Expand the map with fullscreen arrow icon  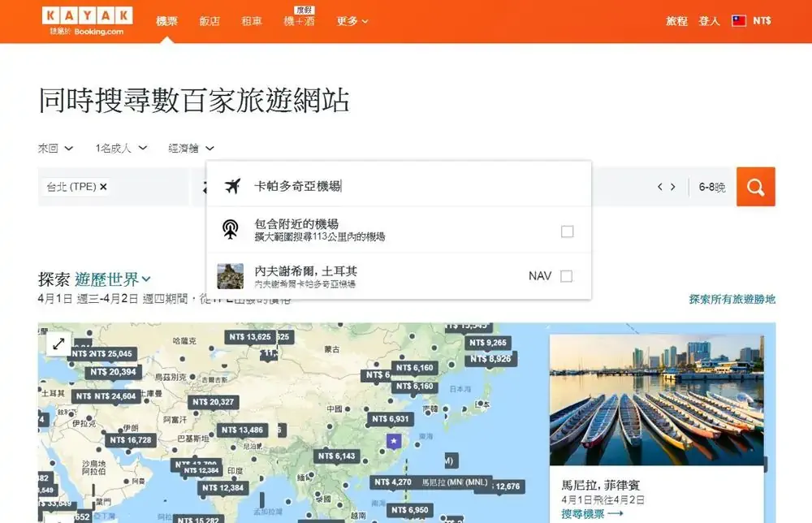58,344
